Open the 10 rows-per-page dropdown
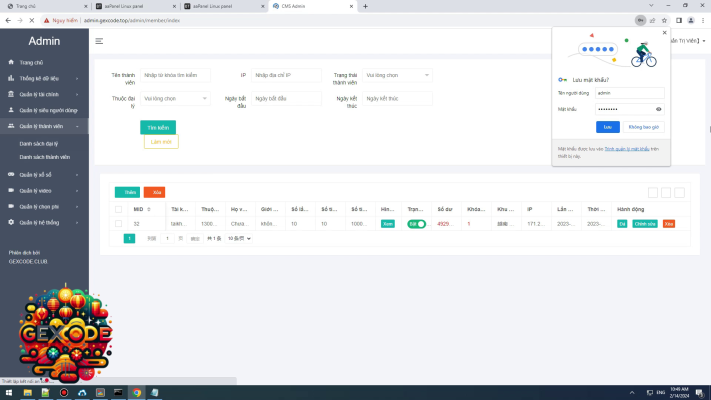Image resolution: width=711 pixels, height=400 pixels. point(239,239)
